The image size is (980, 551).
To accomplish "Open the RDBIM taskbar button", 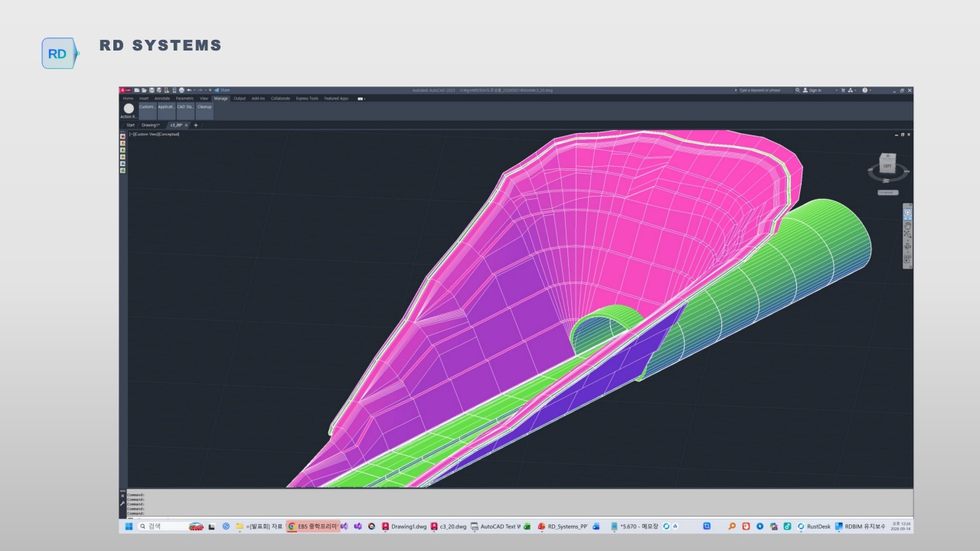I will [860, 527].
